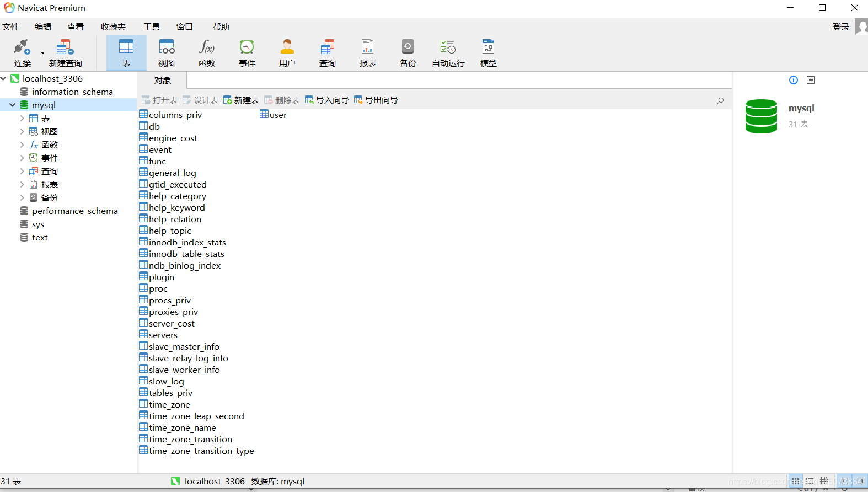Switch to detail view mode in status bar
Viewport: 868px width, 492px height.
click(810, 481)
